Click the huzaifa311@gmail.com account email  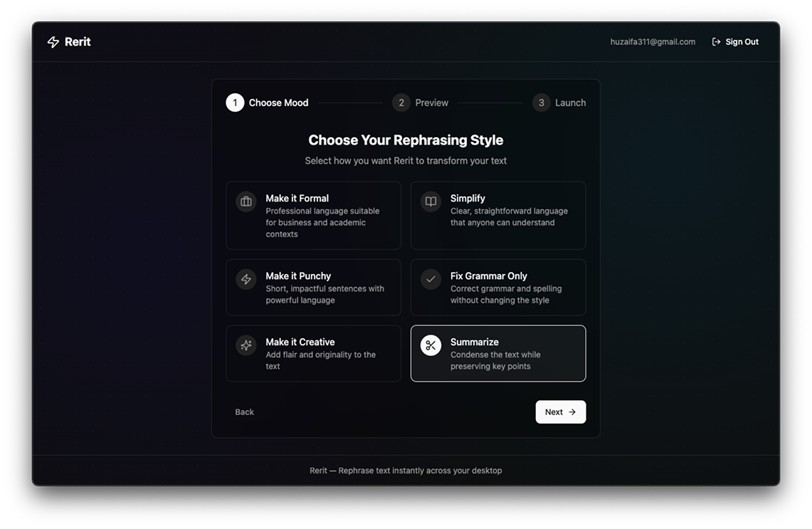[x=653, y=42]
